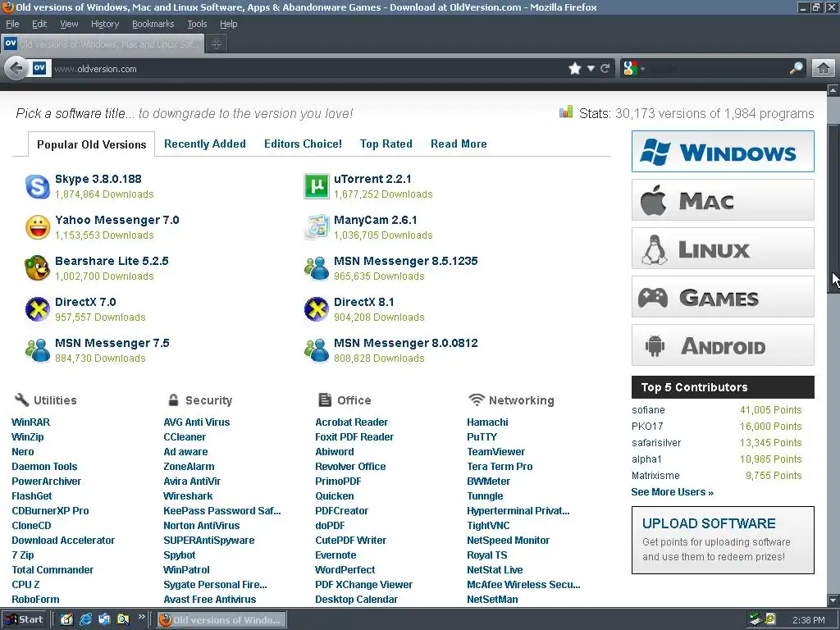840x630 pixels.
Task: Follow the See More Users link
Action: [x=673, y=492]
